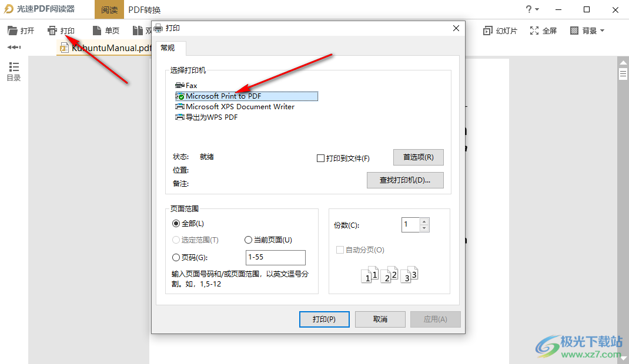629x364 pixels.
Task: Start slideshow mode with the 幻灯片 icon
Action: [487, 31]
